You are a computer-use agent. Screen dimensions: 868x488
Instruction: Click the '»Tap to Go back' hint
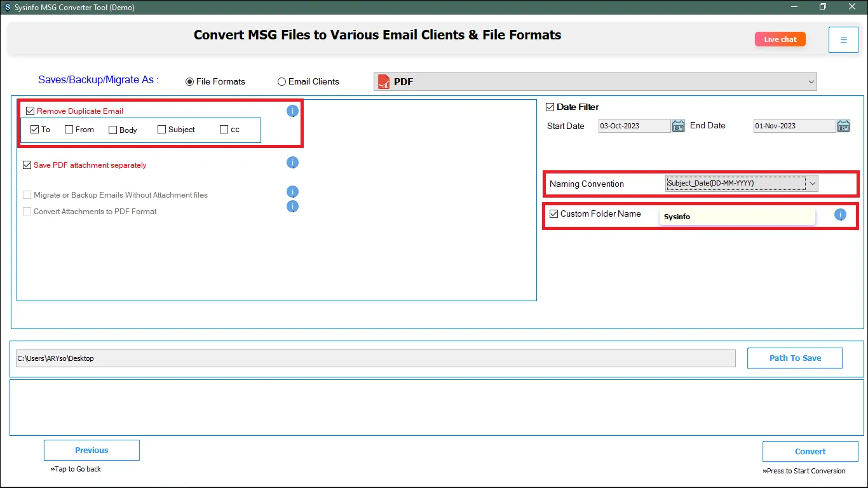76,469
